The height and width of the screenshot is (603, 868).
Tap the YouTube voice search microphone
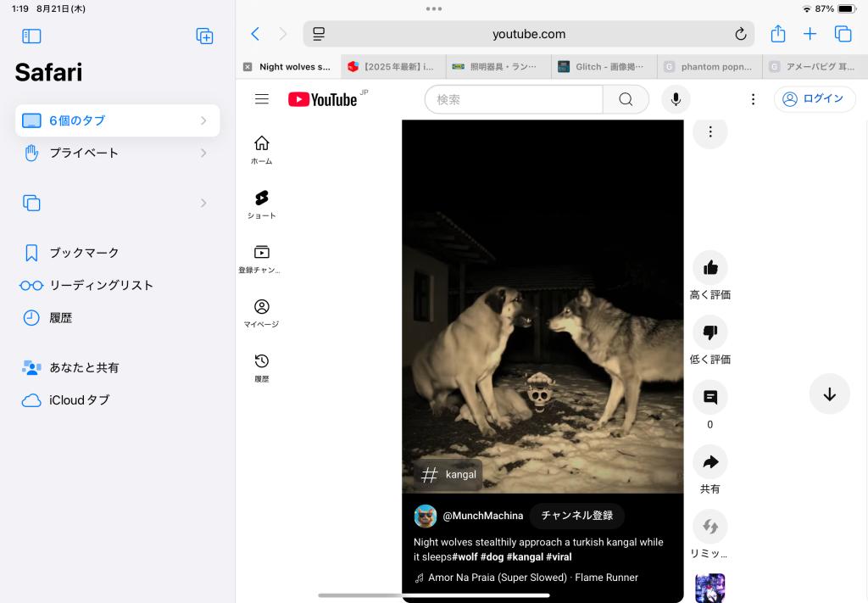(676, 99)
